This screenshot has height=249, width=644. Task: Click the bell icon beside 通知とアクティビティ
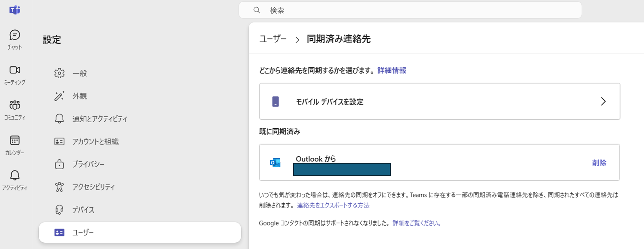[x=59, y=119]
